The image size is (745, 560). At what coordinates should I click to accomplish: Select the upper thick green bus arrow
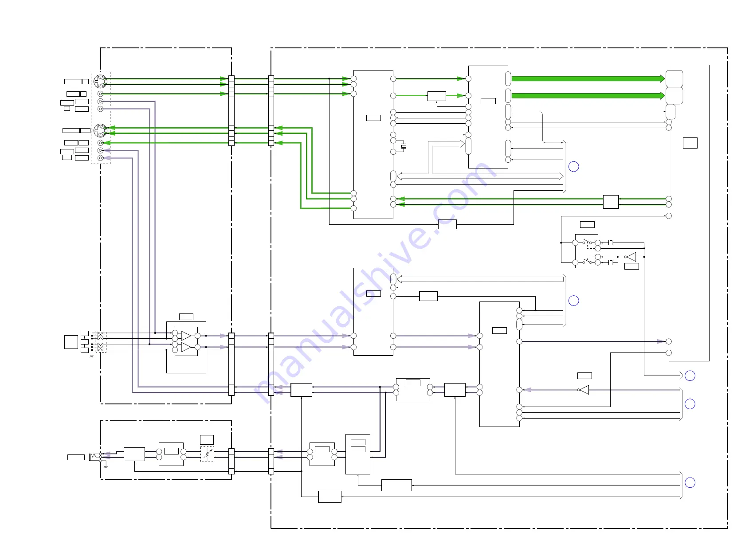click(x=588, y=78)
